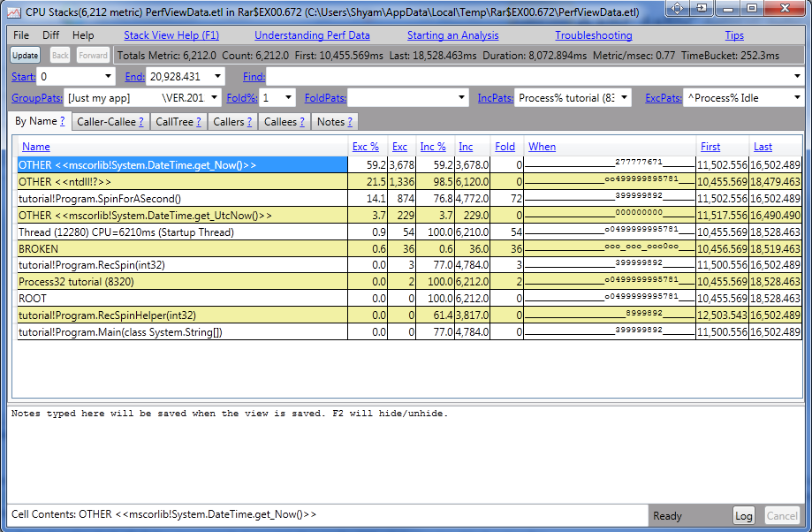Screen dimensions: 812x532
Task: Expand the End value dropdown
Action: click(217, 77)
